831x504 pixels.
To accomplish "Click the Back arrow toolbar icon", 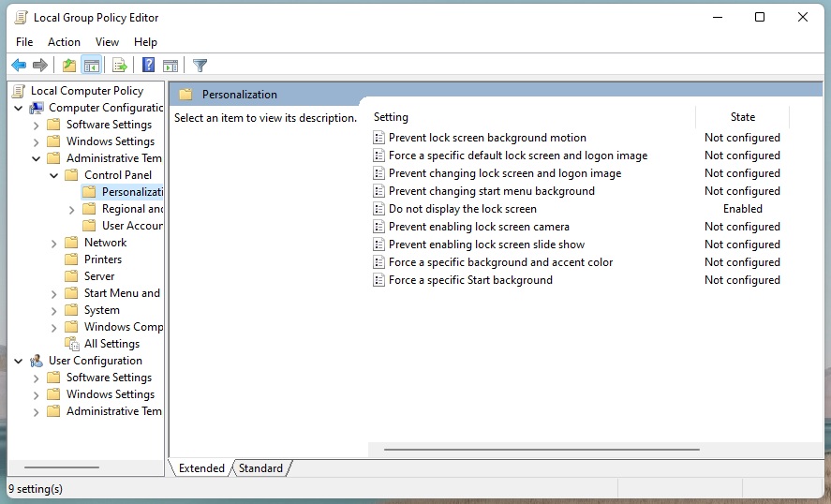I will [19, 66].
